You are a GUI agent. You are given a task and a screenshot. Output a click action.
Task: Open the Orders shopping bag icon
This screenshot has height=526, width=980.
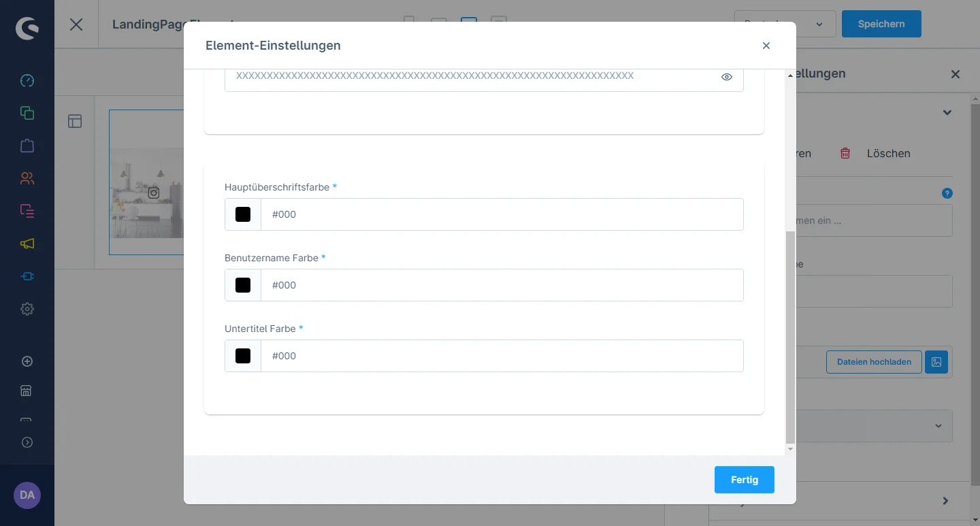(x=27, y=146)
